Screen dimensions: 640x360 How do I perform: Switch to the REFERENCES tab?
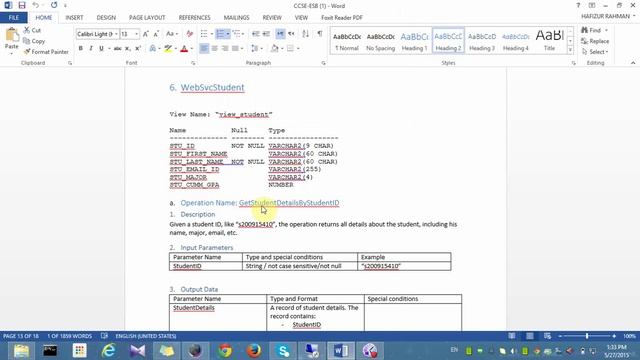pyautogui.click(x=194, y=18)
